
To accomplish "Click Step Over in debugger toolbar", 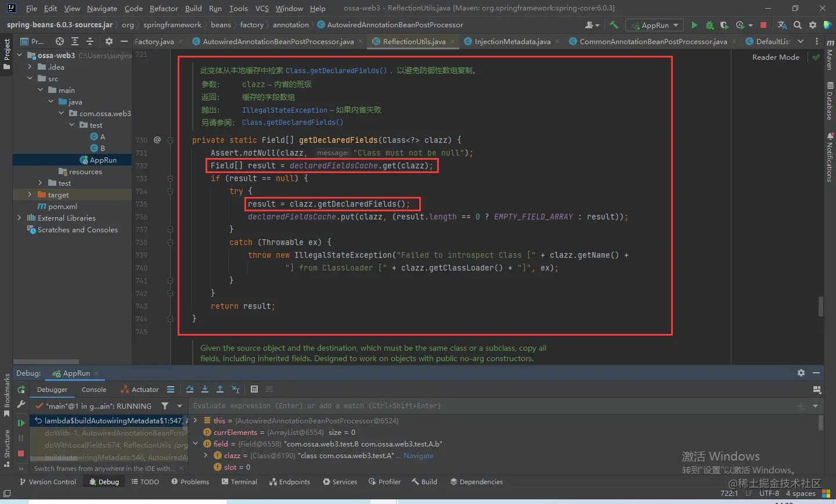I will [190, 389].
